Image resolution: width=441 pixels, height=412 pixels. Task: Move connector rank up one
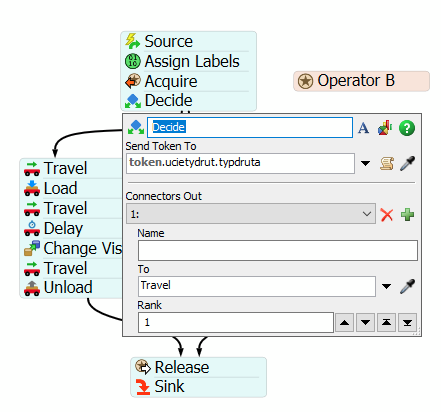[x=344, y=322]
